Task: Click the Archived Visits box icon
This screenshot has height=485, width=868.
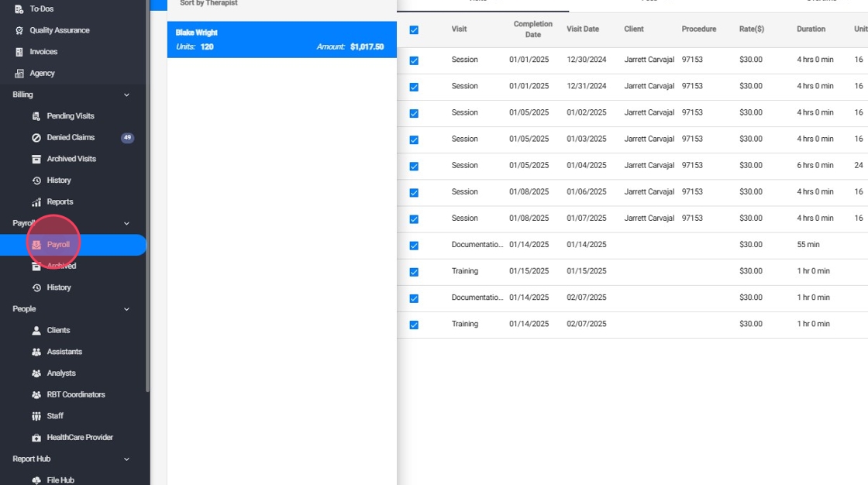Action: [36, 159]
